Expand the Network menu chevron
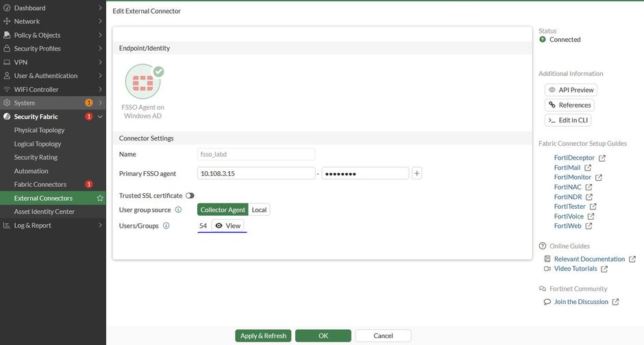 [x=100, y=21]
